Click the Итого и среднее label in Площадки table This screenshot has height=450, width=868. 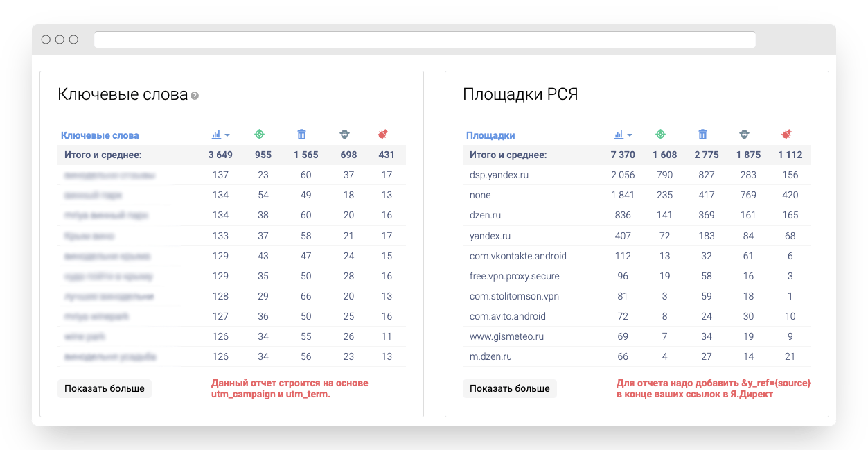[508, 155]
